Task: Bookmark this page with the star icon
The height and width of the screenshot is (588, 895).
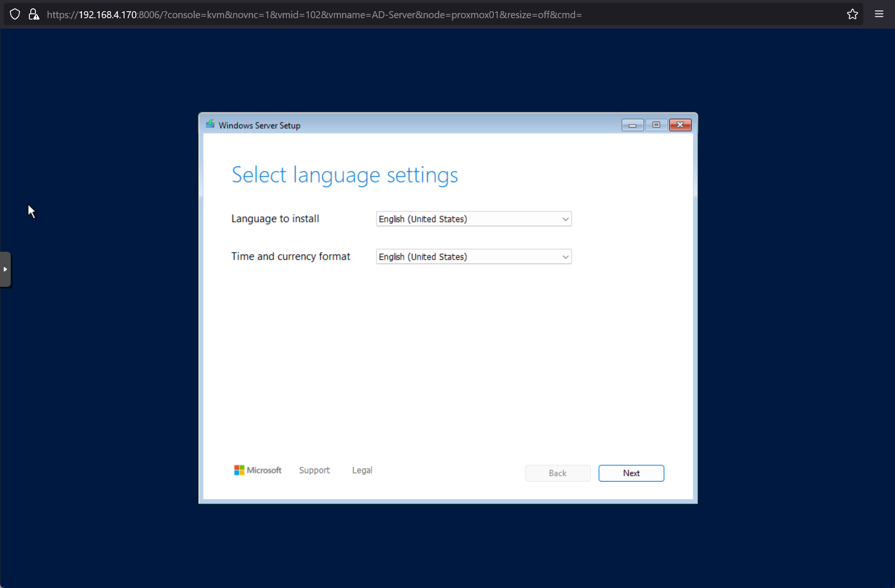Action: tap(852, 14)
